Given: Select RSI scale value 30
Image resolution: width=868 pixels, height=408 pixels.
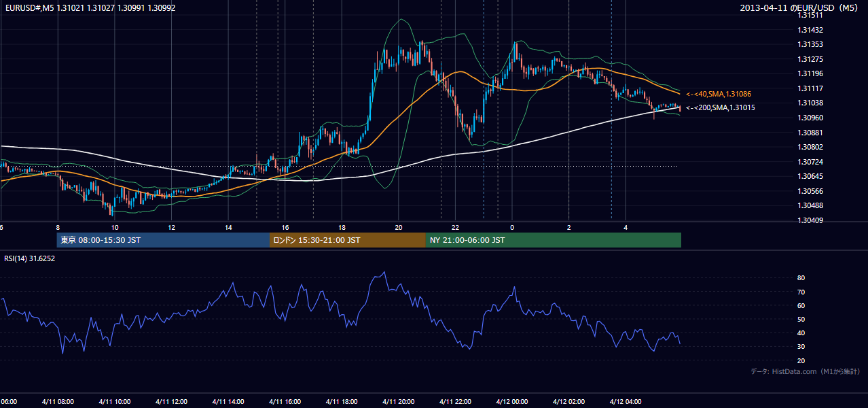Looking at the screenshot, I should pos(801,346).
